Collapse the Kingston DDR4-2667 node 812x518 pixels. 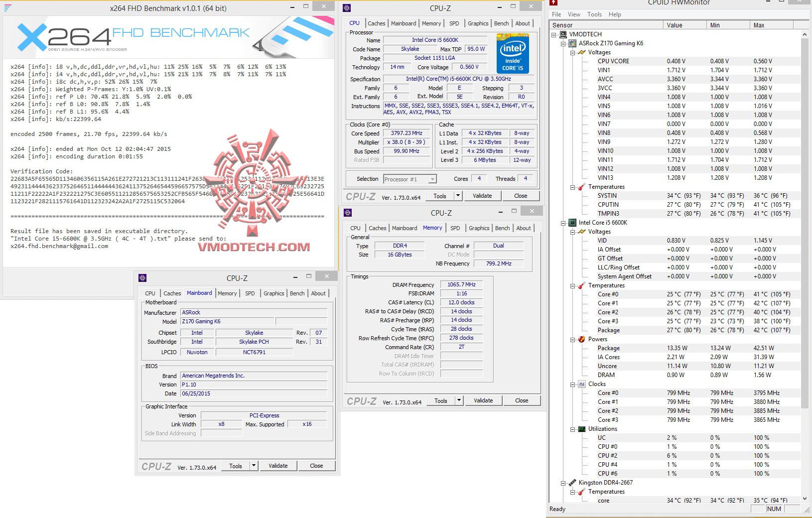(x=563, y=483)
